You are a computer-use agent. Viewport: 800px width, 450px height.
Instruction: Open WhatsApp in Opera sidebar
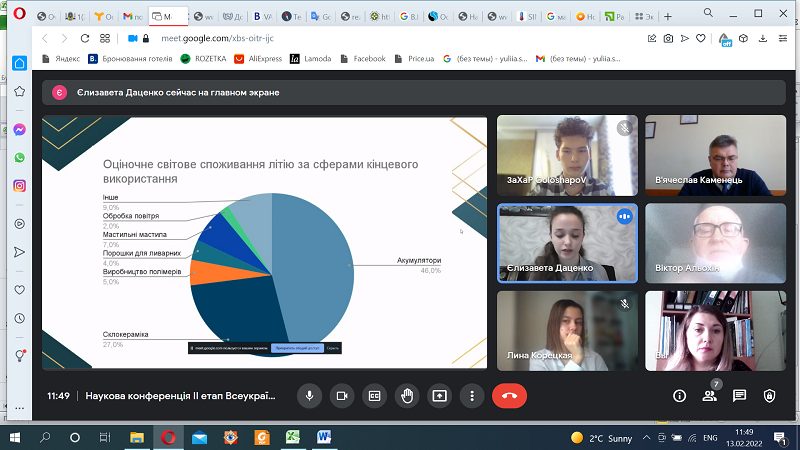coord(19,158)
